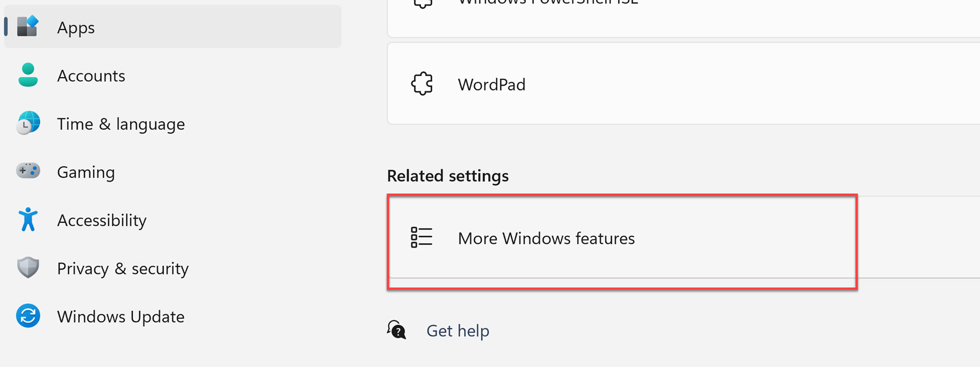Navigate to Accessibility settings

[102, 220]
